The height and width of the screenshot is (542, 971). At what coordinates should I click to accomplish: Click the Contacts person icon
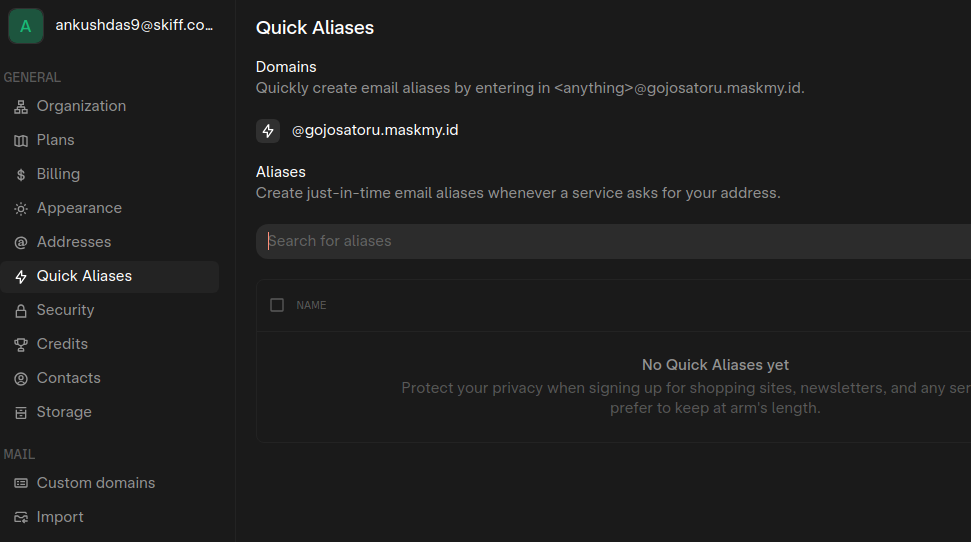pos(21,378)
